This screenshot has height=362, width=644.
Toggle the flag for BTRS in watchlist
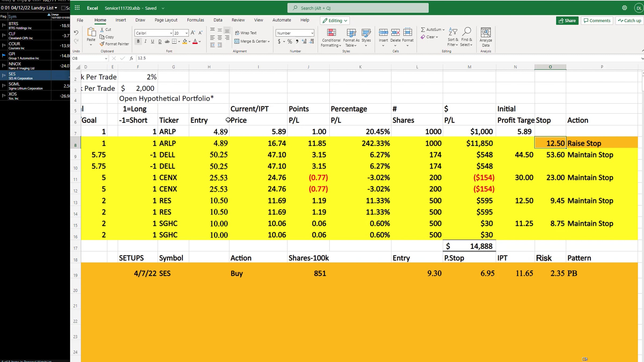(4, 25)
